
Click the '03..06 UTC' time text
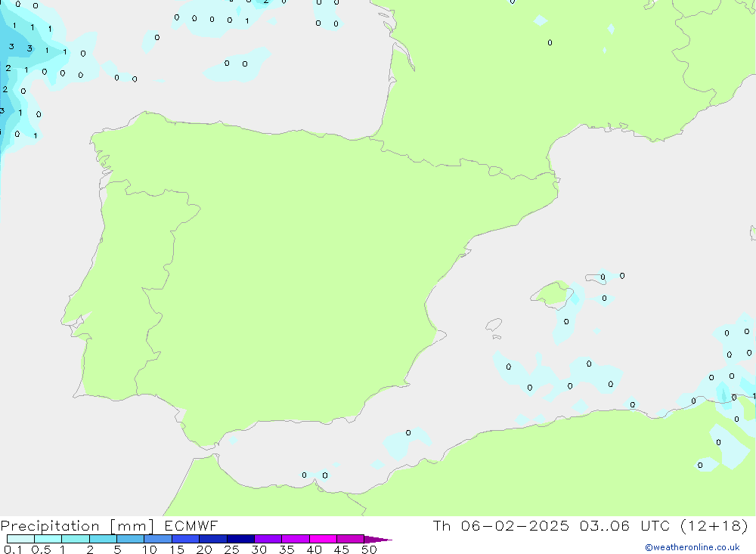pyautogui.click(x=625, y=525)
